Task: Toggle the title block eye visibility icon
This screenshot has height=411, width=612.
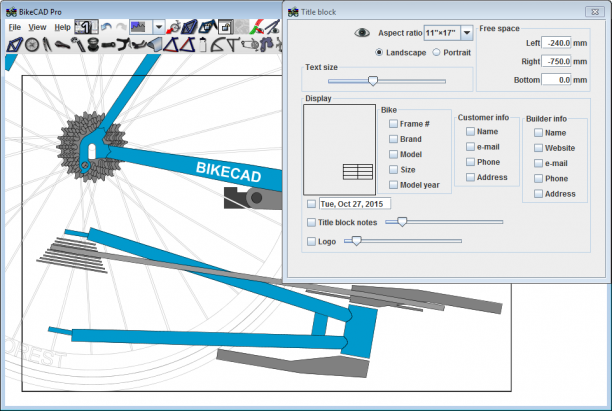Action: [362, 33]
